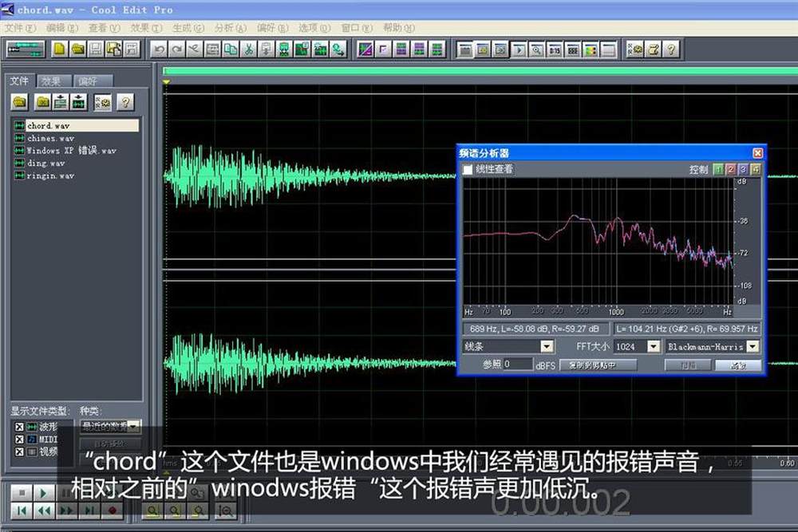Select spectrum control slot 4 (yellow)
Viewport: 798px width, 532px height.
tap(755, 169)
